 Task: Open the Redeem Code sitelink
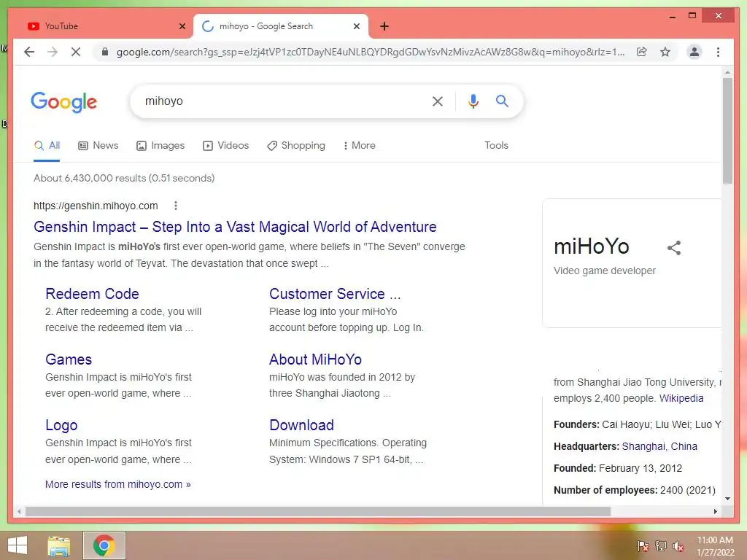point(92,294)
